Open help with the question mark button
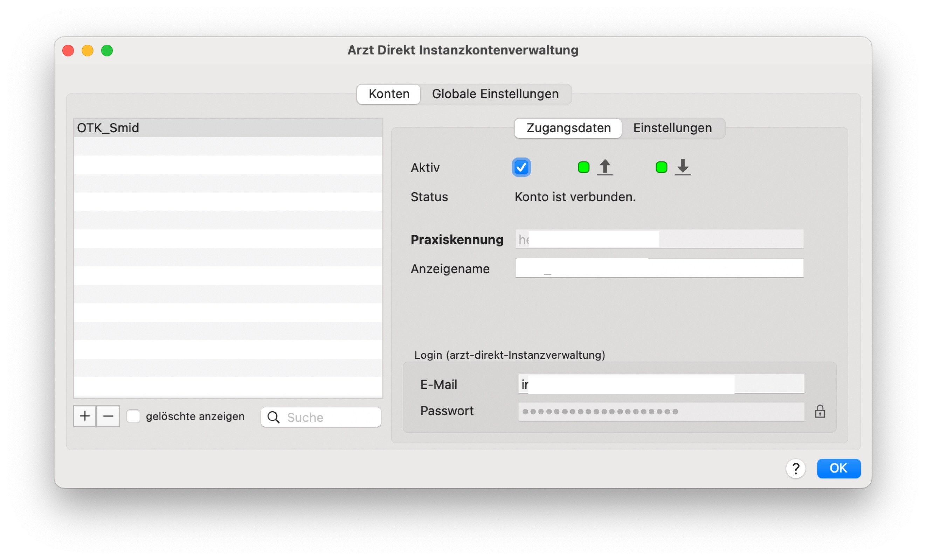This screenshot has height=560, width=926. point(796,469)
